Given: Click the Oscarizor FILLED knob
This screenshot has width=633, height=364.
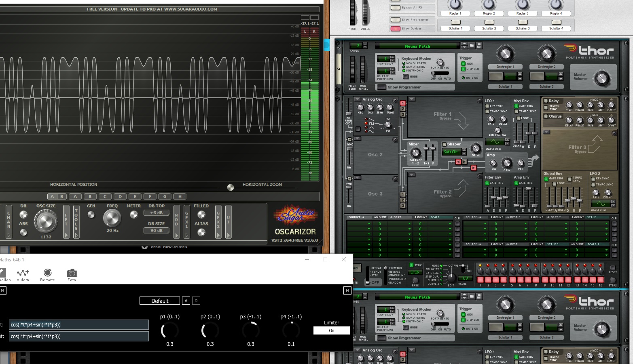Looking at the screenshot, I should tap(201, 215).
